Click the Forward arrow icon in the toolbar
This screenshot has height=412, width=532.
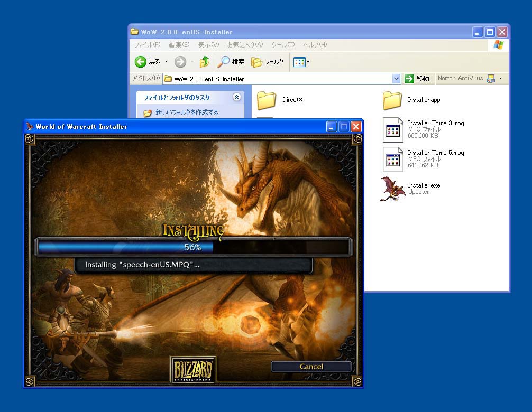180,62
